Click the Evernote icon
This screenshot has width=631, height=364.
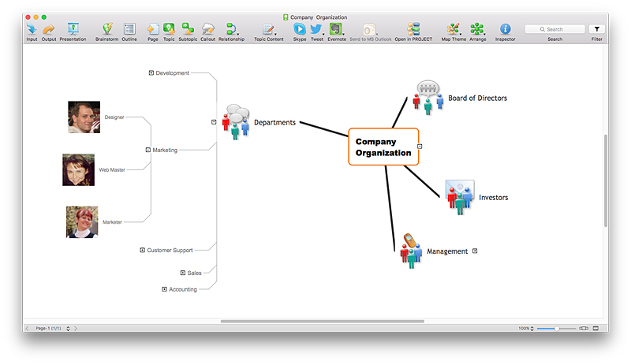pyautogui.click(x=337, y=29)
